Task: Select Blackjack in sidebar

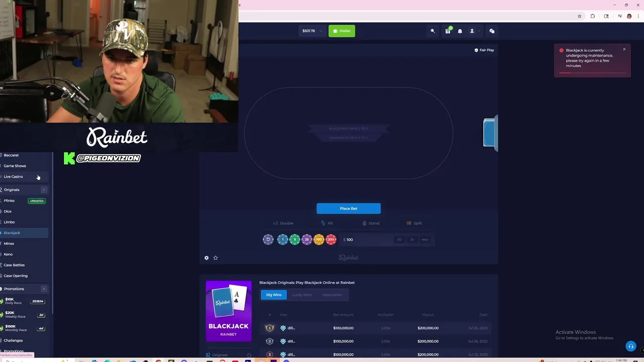Action: point(24,233)
